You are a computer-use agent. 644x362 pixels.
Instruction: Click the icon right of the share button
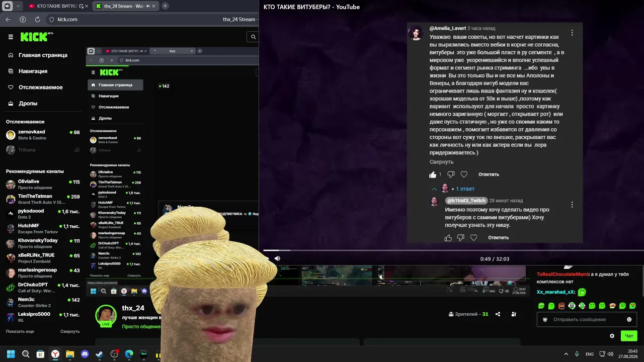pos(514,314)
